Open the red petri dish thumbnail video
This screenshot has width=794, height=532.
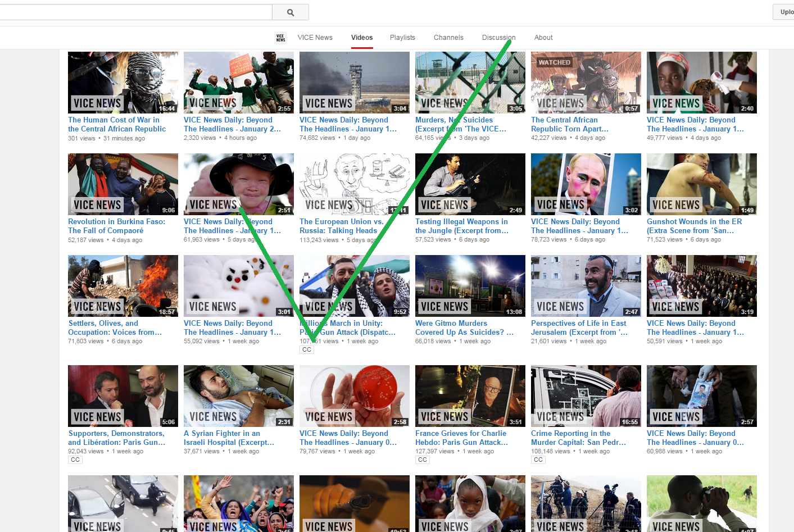tap(354, 396)
